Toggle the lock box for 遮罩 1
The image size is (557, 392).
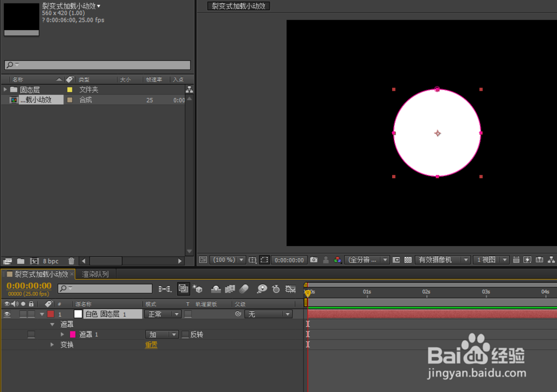[x=31, y=335]
